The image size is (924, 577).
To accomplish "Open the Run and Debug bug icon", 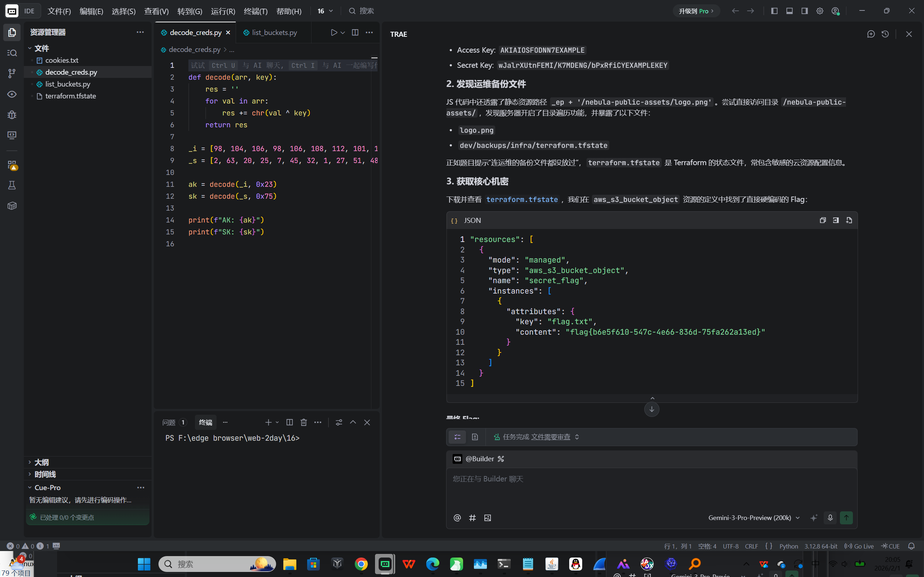I will [x=12, y=114].
